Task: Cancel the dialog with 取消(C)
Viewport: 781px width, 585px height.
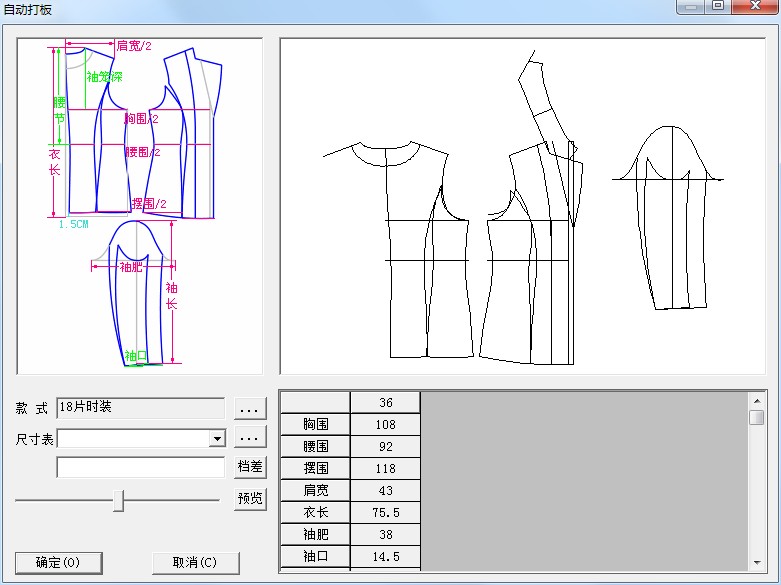Action: [x=195, y=562]
